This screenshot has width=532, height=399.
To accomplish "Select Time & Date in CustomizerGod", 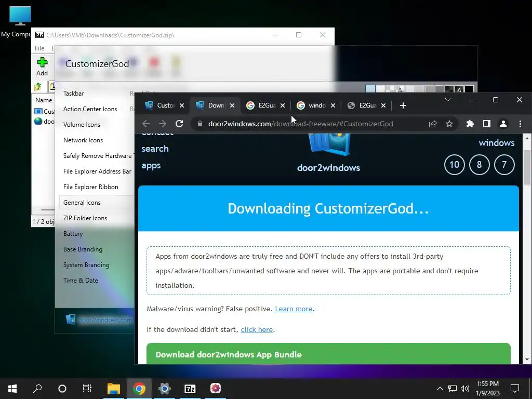I will pos(81,281).
